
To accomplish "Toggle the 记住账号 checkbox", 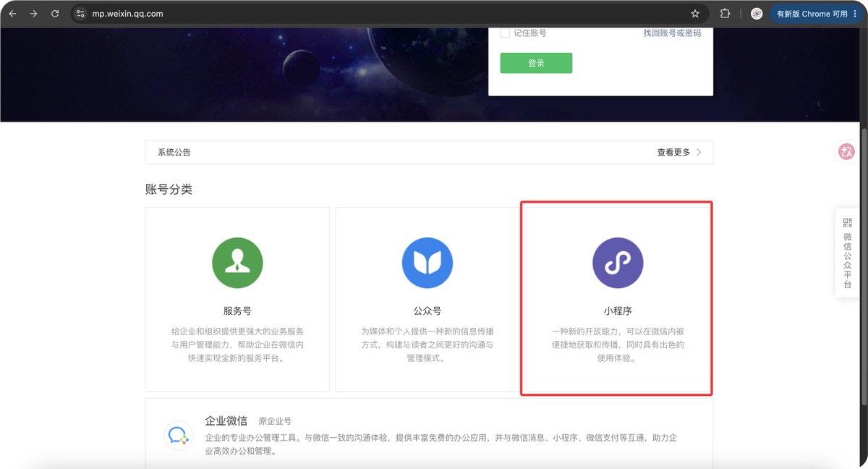I will point(505,33).
